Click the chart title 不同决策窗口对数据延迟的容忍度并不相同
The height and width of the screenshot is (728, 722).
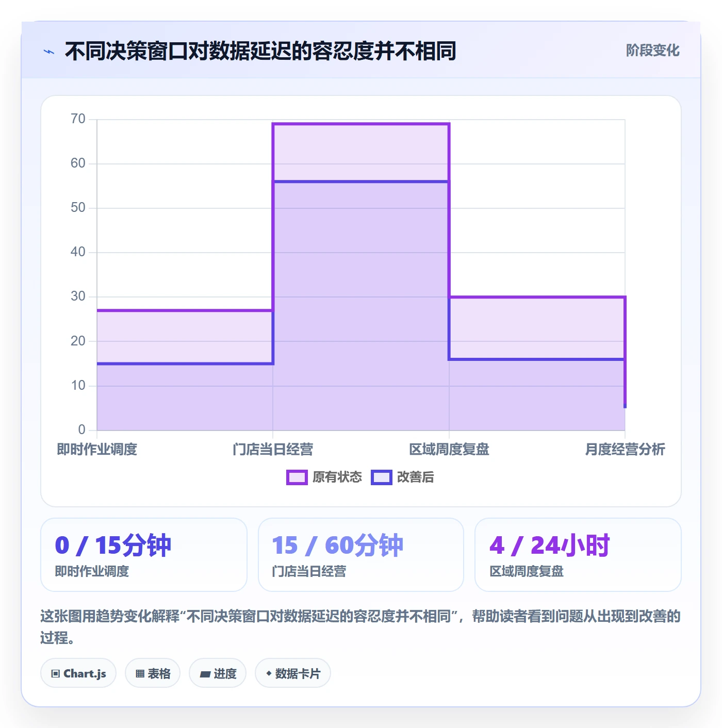(x=260, y=52)
